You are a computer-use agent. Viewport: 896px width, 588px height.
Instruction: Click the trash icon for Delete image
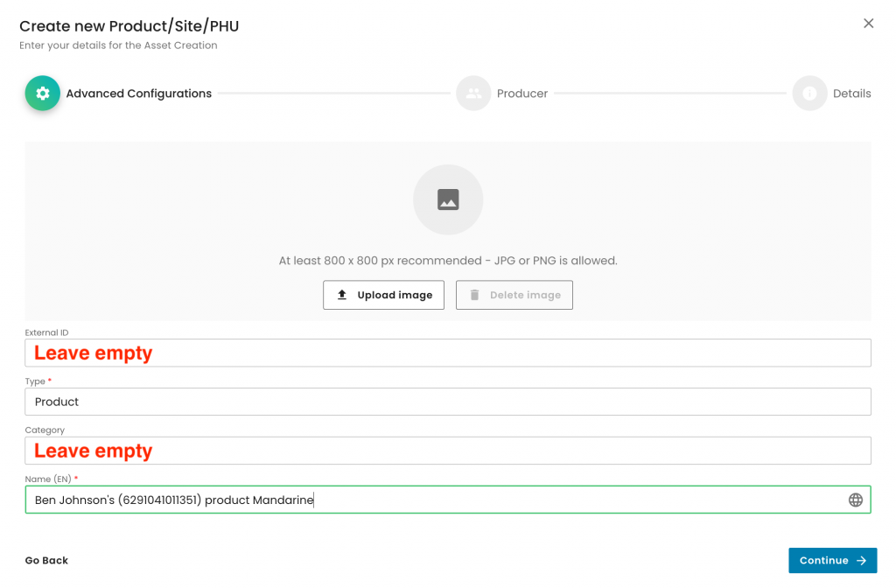coord(474,295)
